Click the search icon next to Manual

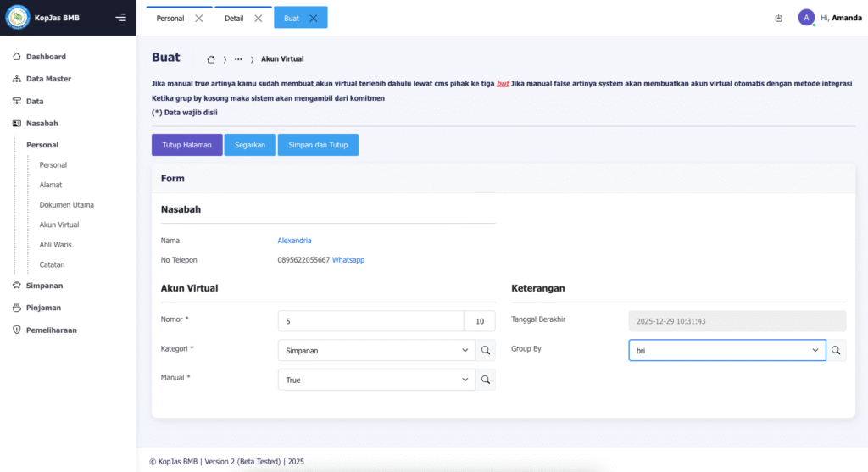486,380
